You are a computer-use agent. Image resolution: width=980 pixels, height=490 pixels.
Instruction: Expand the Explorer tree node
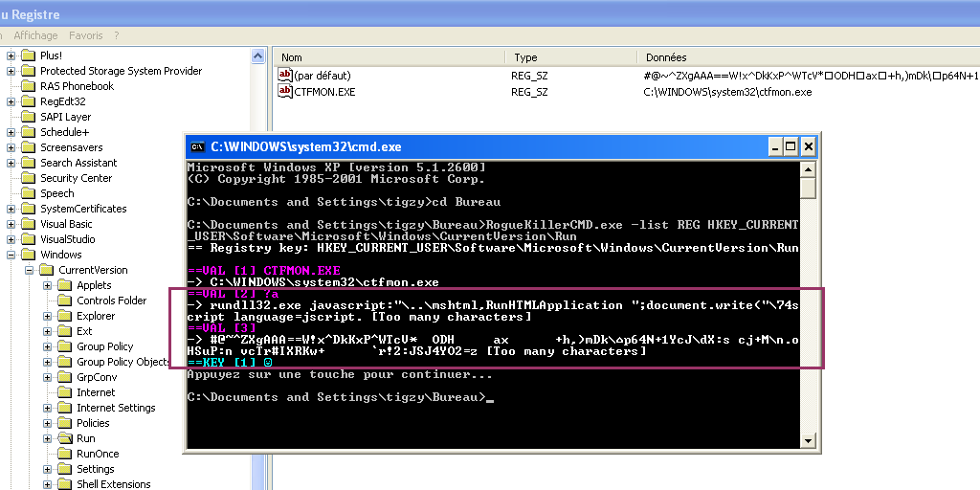click(x=48, y=316)
